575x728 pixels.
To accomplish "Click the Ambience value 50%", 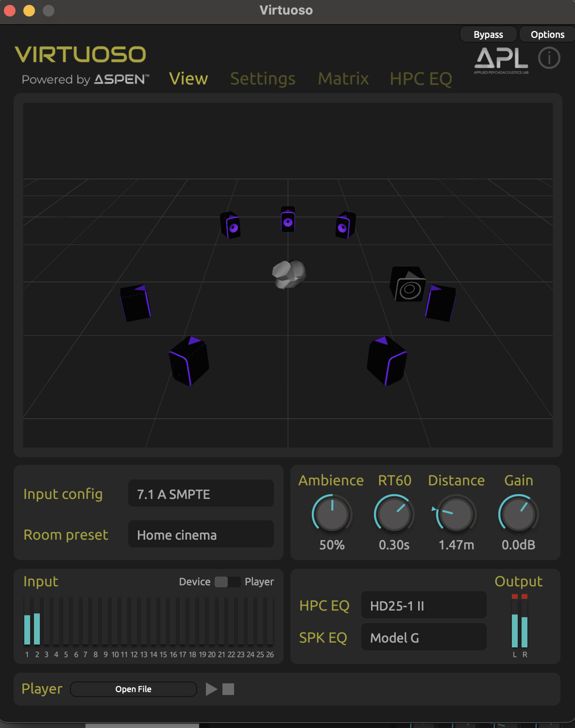I will point(332,545).
